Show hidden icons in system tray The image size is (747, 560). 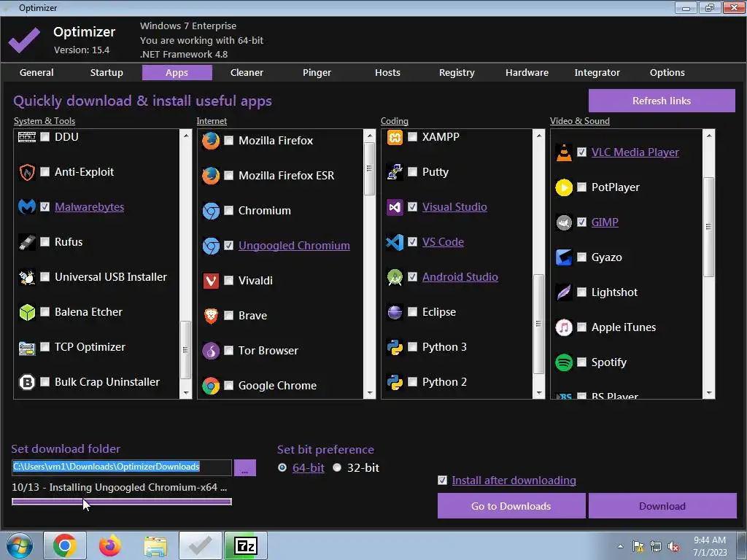pyautogui.click(x=620, y=546)
